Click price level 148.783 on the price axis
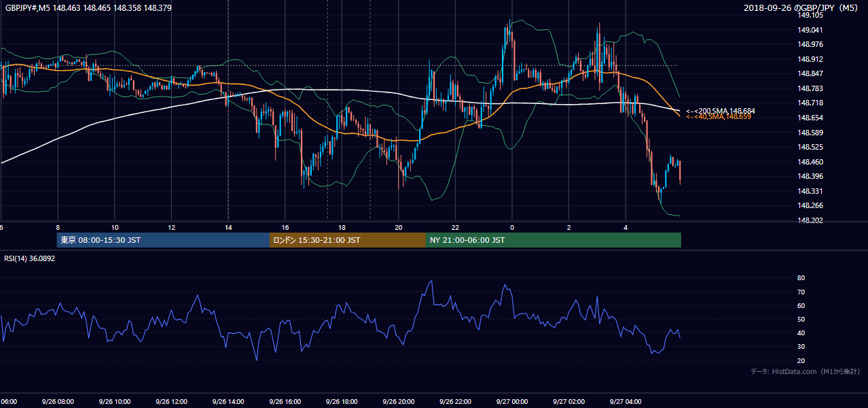This screenshot has height=408, width=868. [x=810, y=88]
